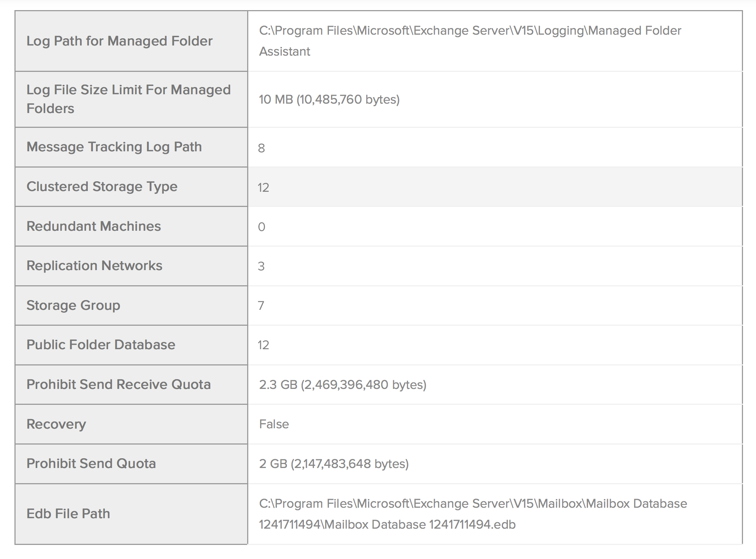
Task: Select the Recovery value False
Action: (274, 424)
